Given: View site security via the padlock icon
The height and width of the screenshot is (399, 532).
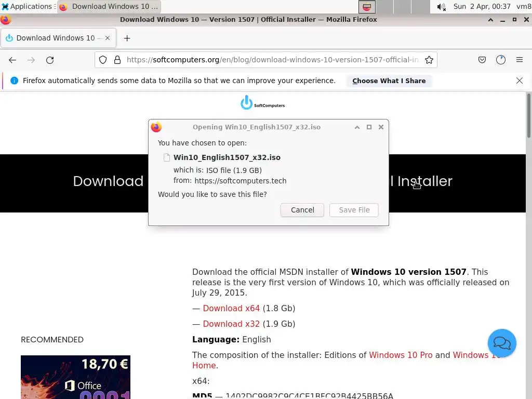Looking at the screenshot, I should click(x=117, y=60).
